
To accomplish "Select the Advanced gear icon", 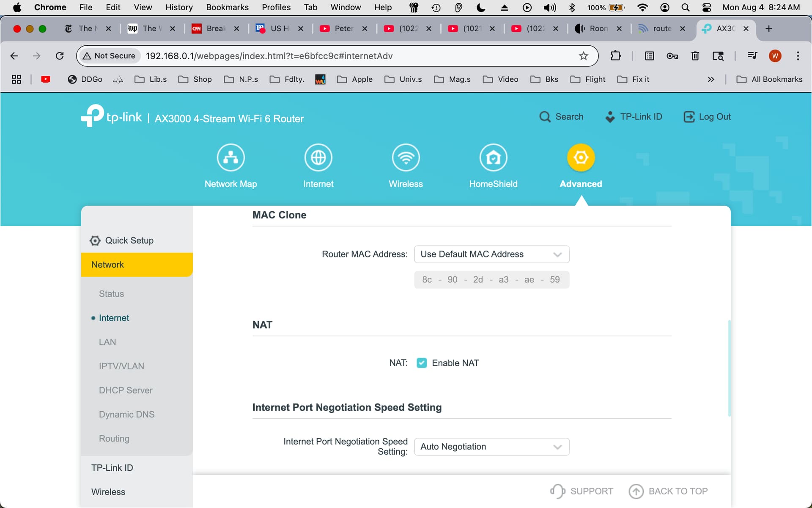I will click(581, 157).
